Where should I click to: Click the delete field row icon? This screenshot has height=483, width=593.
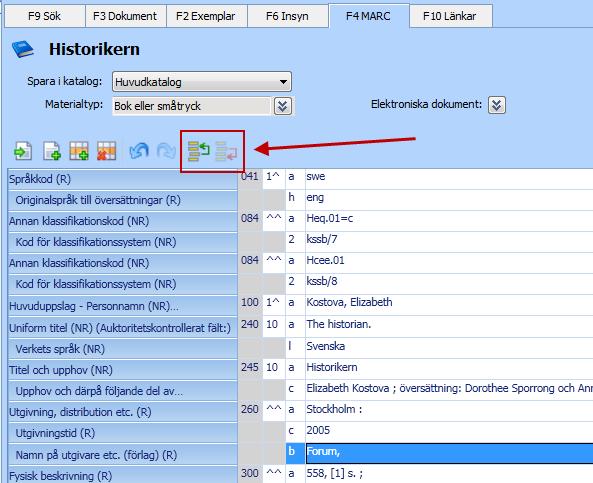point(106,151)
